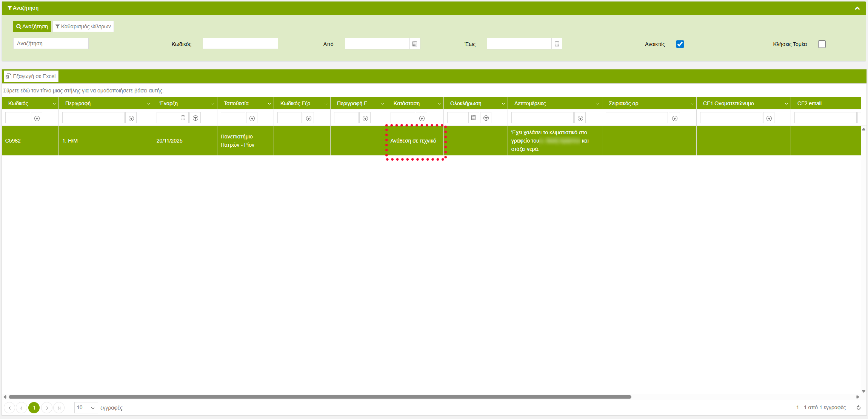Open the Από date calendar picker
The image size is (868, 419).
(414, 44)
